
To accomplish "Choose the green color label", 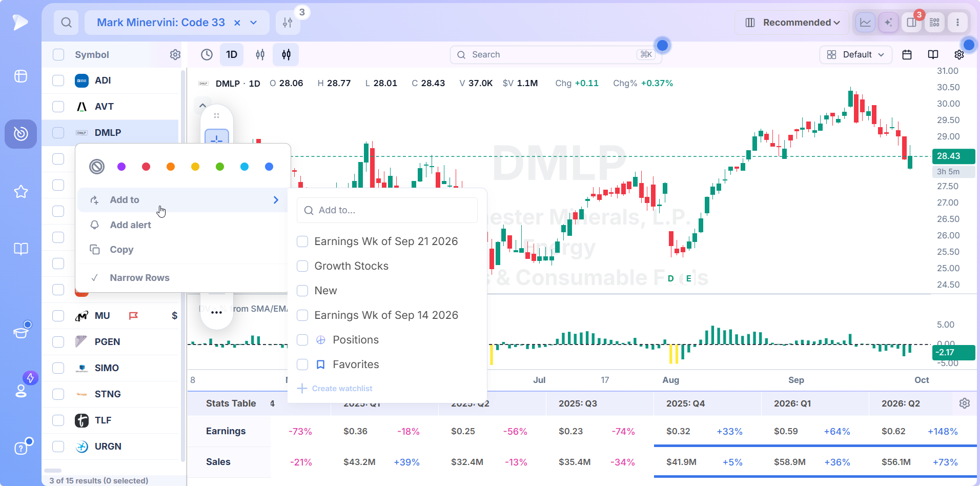I will [220, 167].
